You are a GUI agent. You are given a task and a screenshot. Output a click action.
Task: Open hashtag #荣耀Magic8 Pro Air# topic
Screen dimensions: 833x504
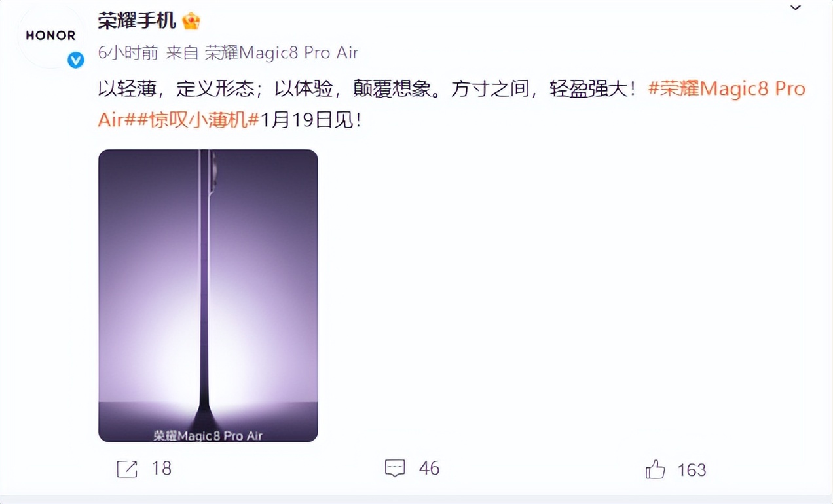[726, 88]
